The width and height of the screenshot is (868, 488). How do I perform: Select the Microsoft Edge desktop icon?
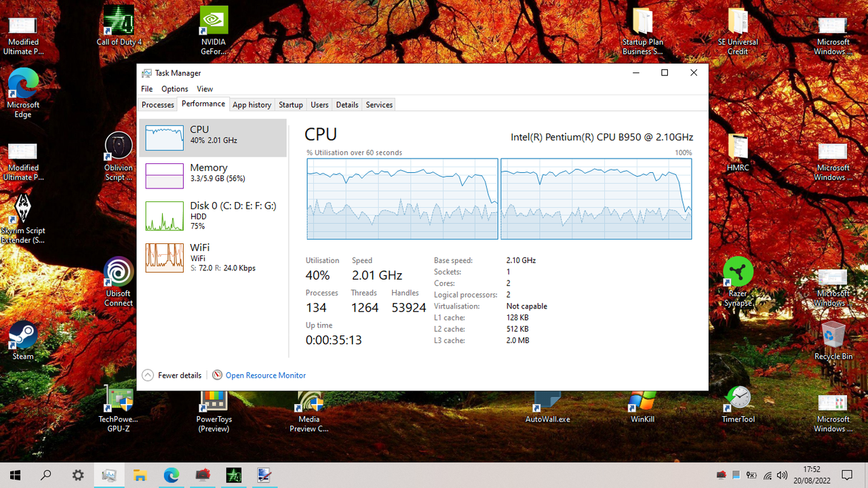(23, 94)
